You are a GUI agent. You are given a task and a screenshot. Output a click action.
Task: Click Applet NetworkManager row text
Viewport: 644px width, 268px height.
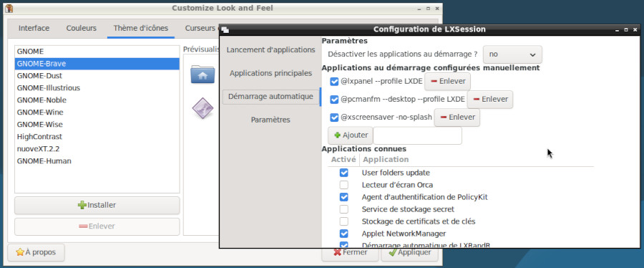pyautogui.click(x=404, y=234)
